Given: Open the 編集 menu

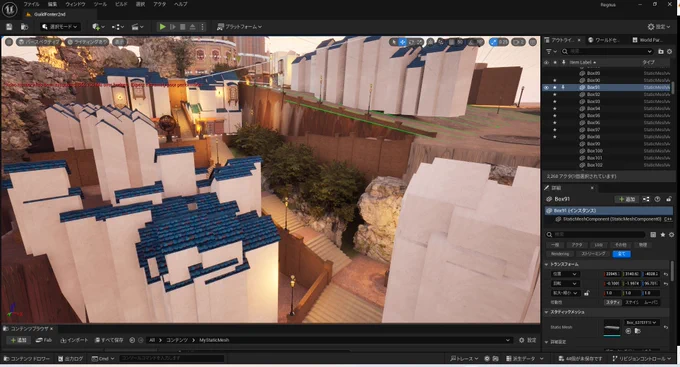Looking at the screenshot, I should click(52, 4).
